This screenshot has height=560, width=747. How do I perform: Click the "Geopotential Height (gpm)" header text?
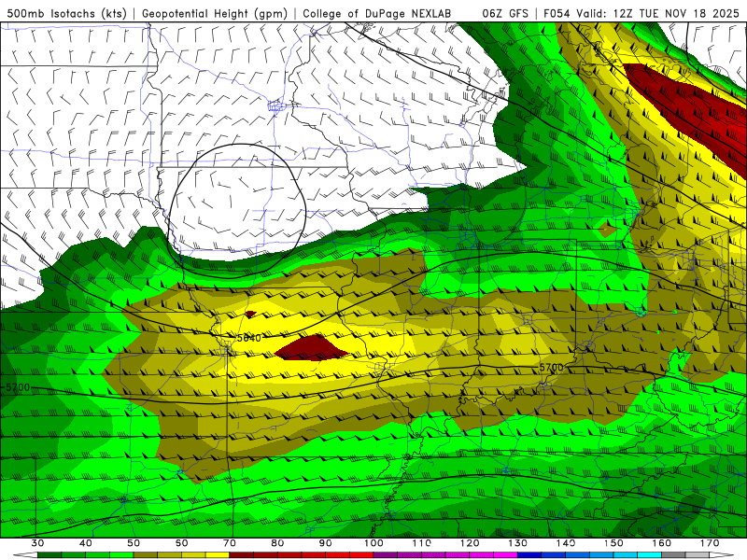pos(215,13)
